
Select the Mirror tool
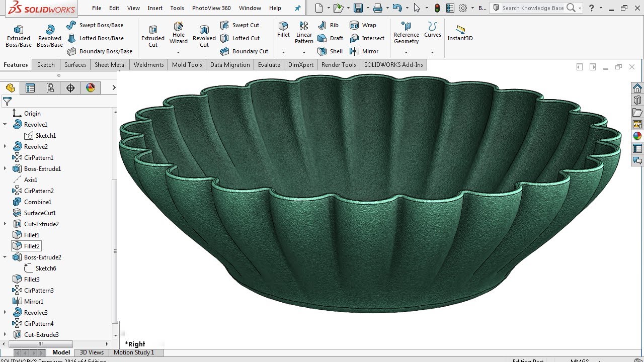[x=364, y=51]
